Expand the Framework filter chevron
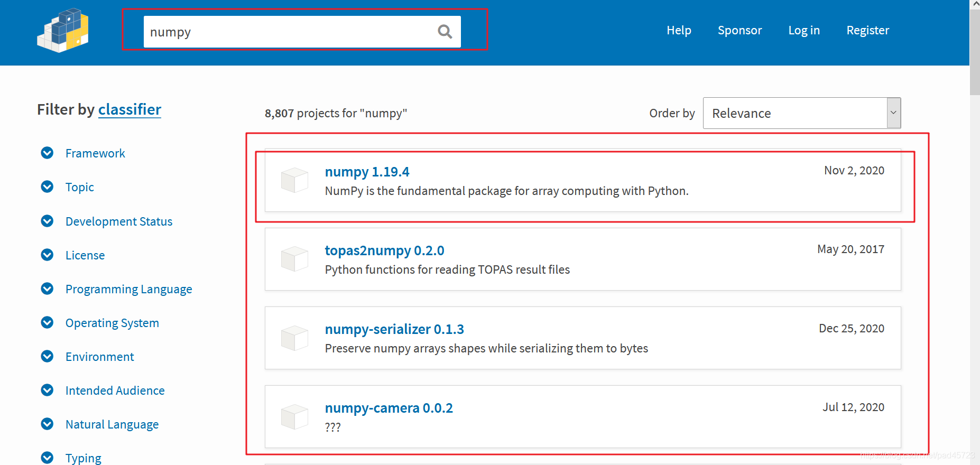The width and height of the screenshot is (980, 465). [47, 153]
